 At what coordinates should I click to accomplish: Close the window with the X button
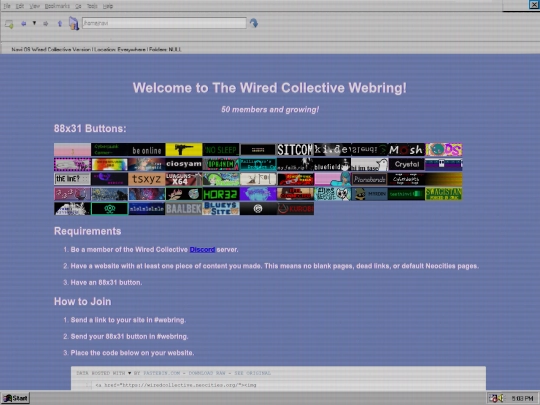(534, 4)
